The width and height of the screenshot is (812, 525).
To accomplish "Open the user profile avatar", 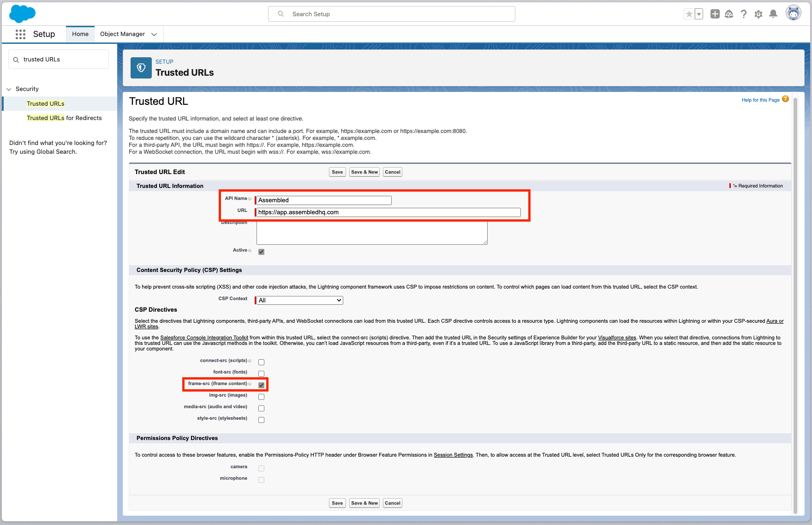I will (794, 13).
